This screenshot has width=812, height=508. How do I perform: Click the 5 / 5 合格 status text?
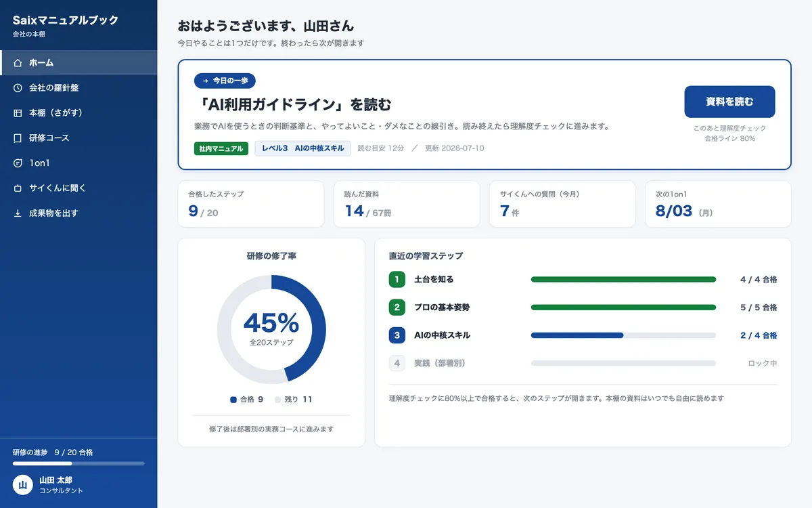coord(759,308)
